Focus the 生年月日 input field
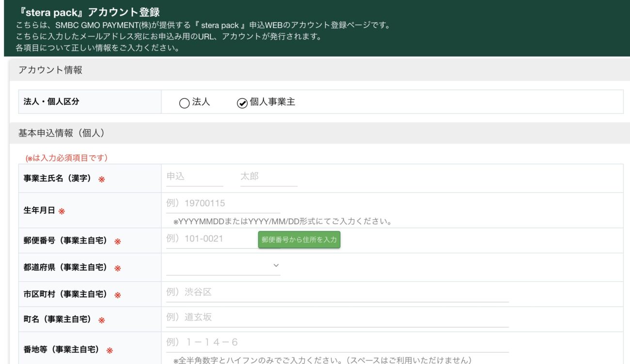The width and height of the screenshot is (630, 364). coord(223,204)
